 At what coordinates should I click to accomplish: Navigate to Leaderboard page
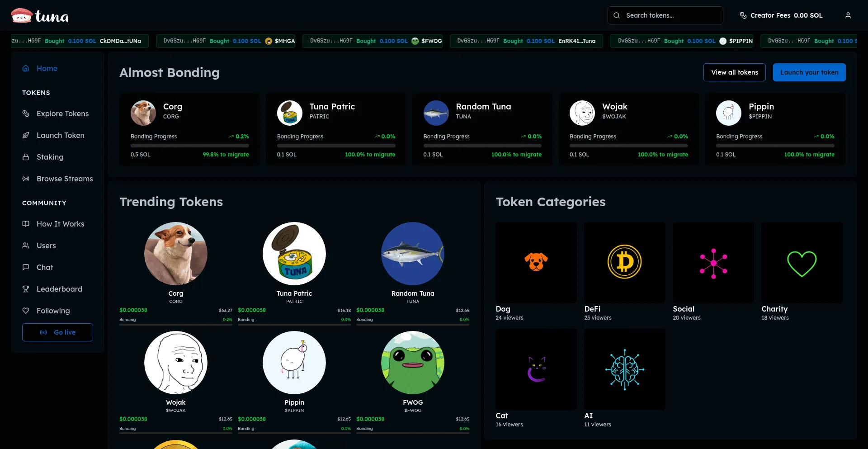[59, 289]
